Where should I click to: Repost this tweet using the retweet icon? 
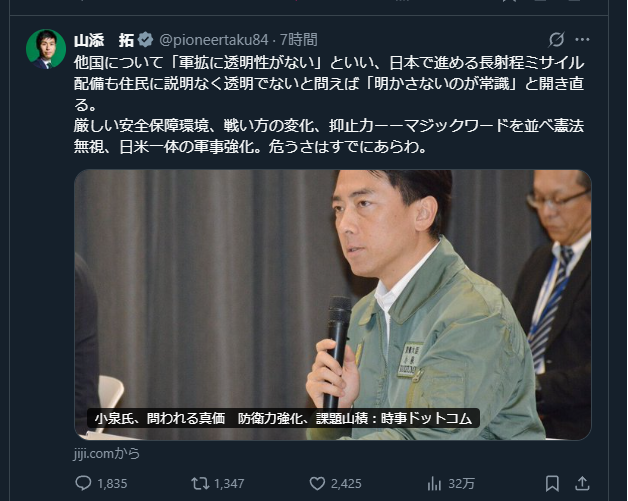click(200, 483)
